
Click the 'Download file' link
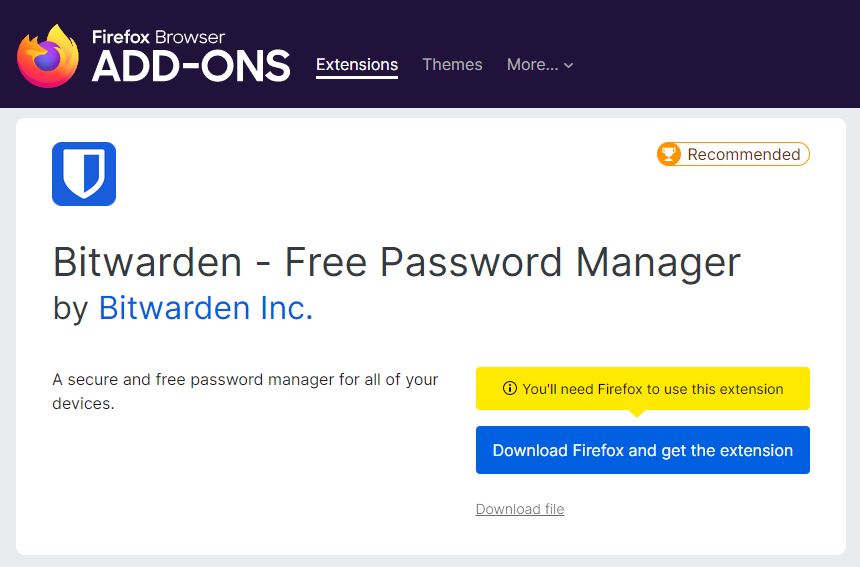pos(520,509)
